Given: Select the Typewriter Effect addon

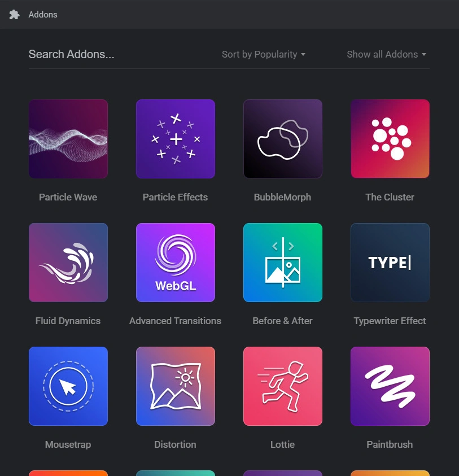Looking at the screenshot, I should [390, 262].
